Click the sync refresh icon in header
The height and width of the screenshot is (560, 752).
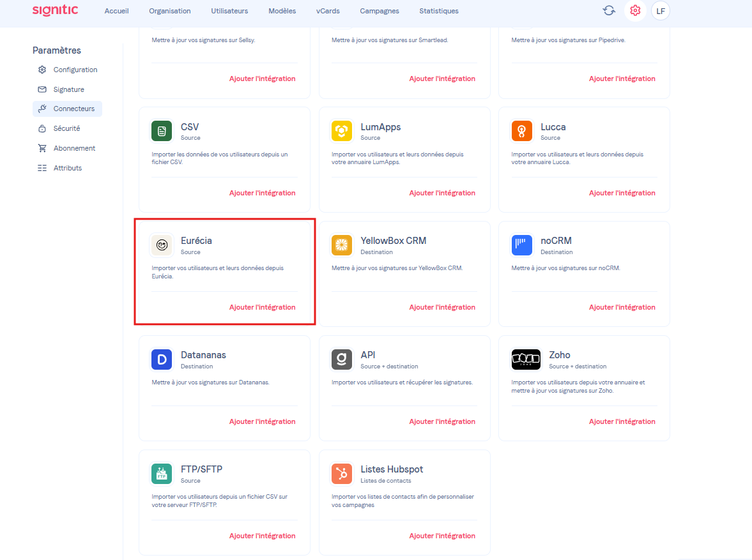click(x=609, y=11)
